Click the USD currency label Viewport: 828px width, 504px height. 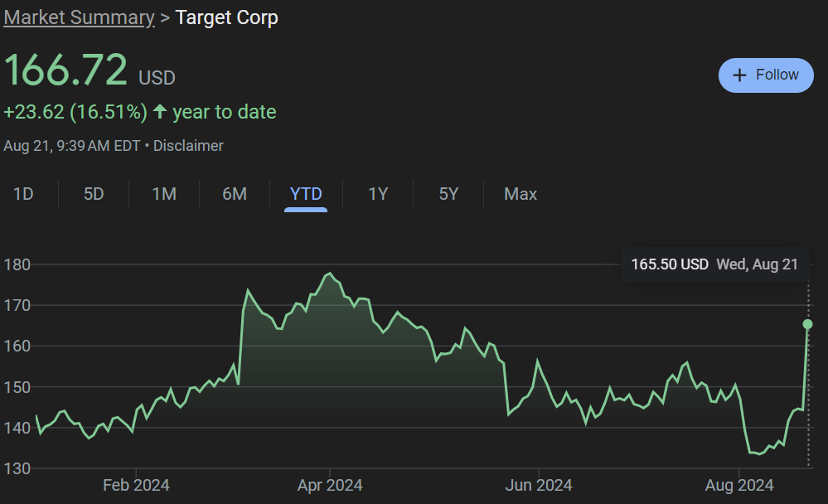click(157, 78)
